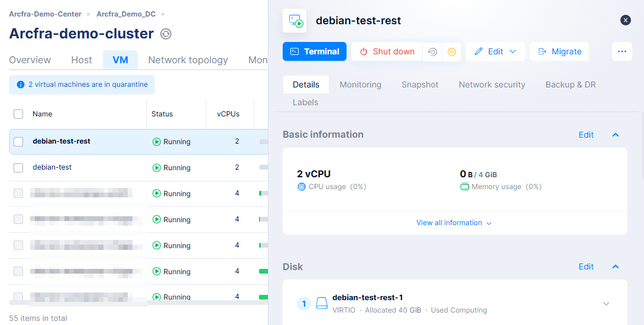Image resolution: width=644 pixels, height=325 pixels.
Task: Click View all information link
Action: pyautogui.click(x=454, y=223)
